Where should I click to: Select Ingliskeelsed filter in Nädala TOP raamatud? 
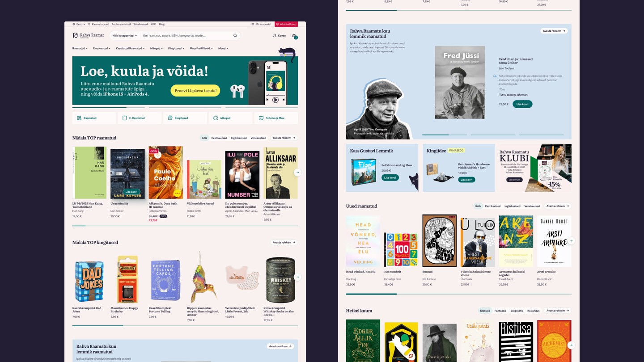pos(239,138)
